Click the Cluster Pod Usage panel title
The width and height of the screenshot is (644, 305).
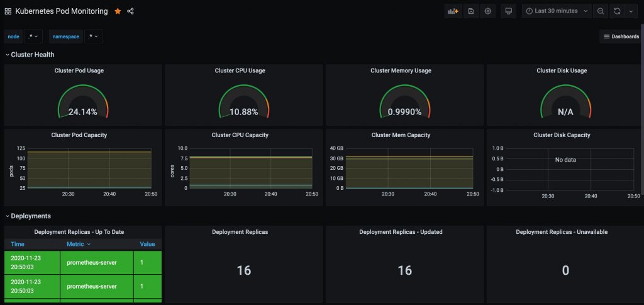tap(79, 70)
